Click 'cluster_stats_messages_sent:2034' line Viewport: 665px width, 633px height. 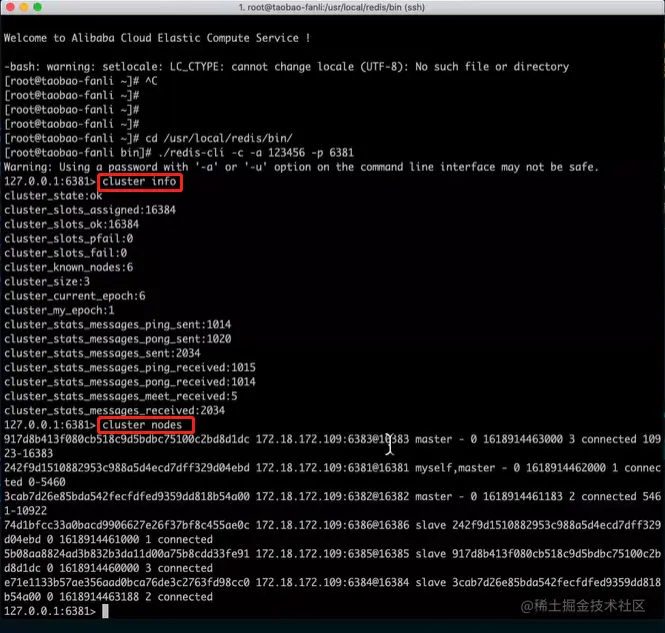(x=102, y=353)
